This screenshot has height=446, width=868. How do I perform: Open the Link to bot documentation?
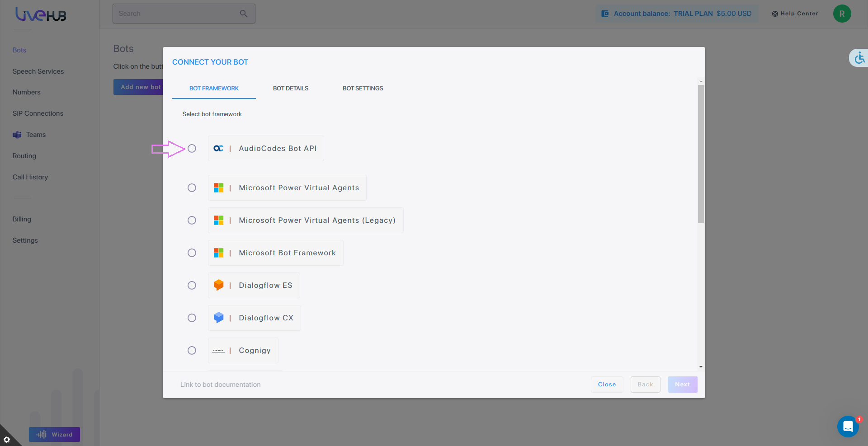click(220, 385)
